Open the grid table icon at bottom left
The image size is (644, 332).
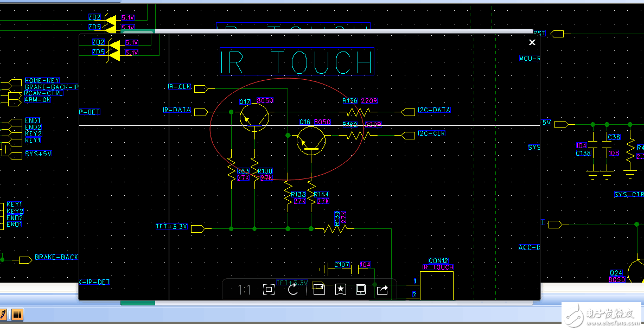17,315
